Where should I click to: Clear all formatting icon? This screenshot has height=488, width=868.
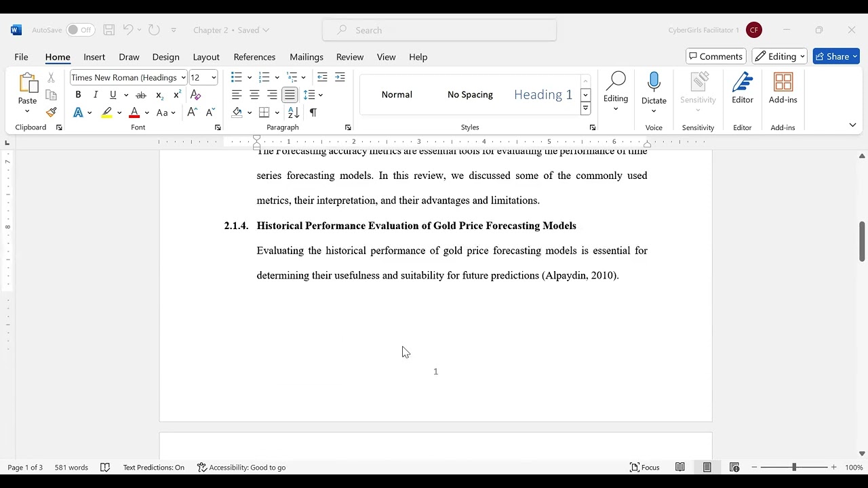196,95
